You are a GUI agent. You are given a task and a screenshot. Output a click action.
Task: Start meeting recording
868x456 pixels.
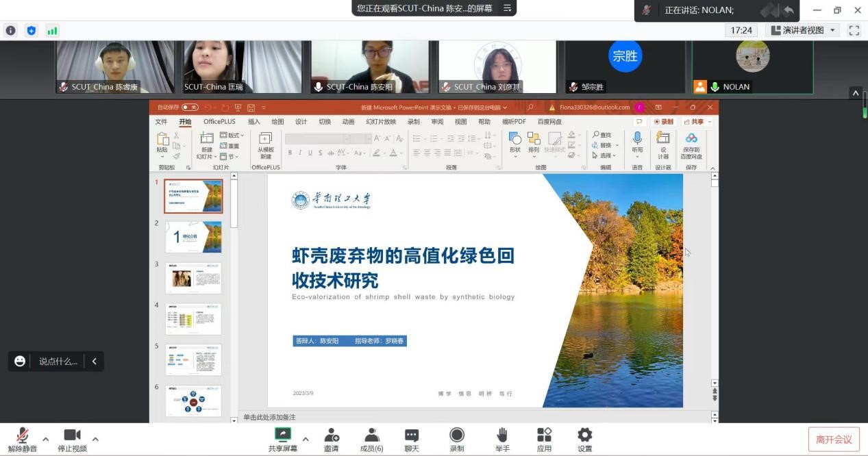coord(457,435)
